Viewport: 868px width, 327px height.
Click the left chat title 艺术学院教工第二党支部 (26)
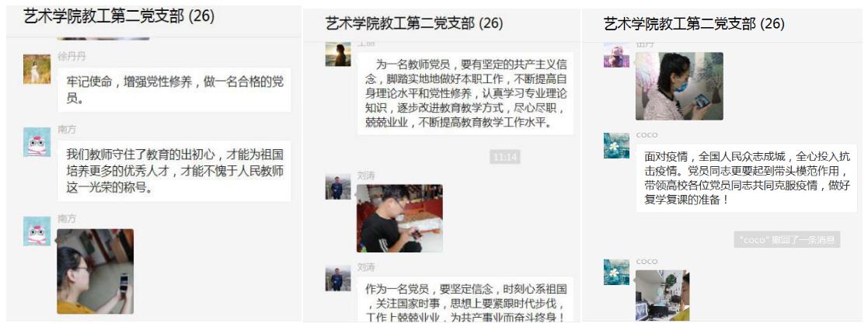pos(119,16)
